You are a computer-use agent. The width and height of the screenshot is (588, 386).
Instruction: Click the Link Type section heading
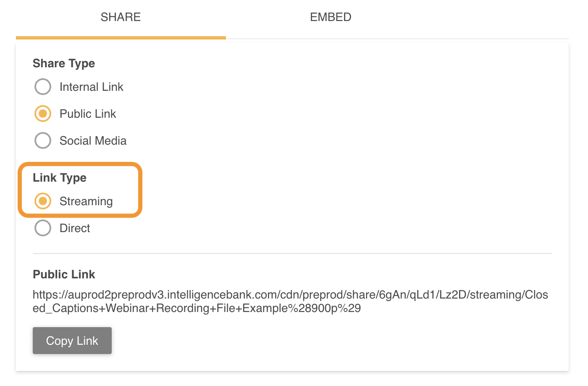coord(60,178)
